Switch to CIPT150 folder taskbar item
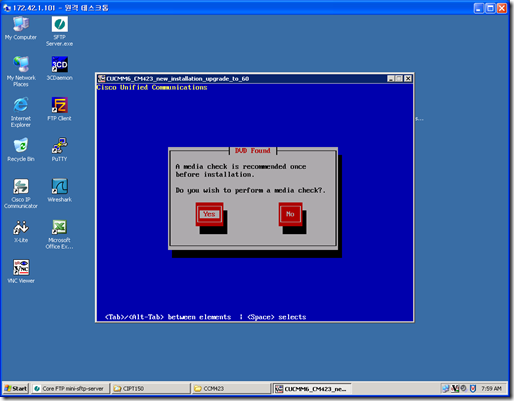This screenshot has height=401, width=514. point(151,388)
